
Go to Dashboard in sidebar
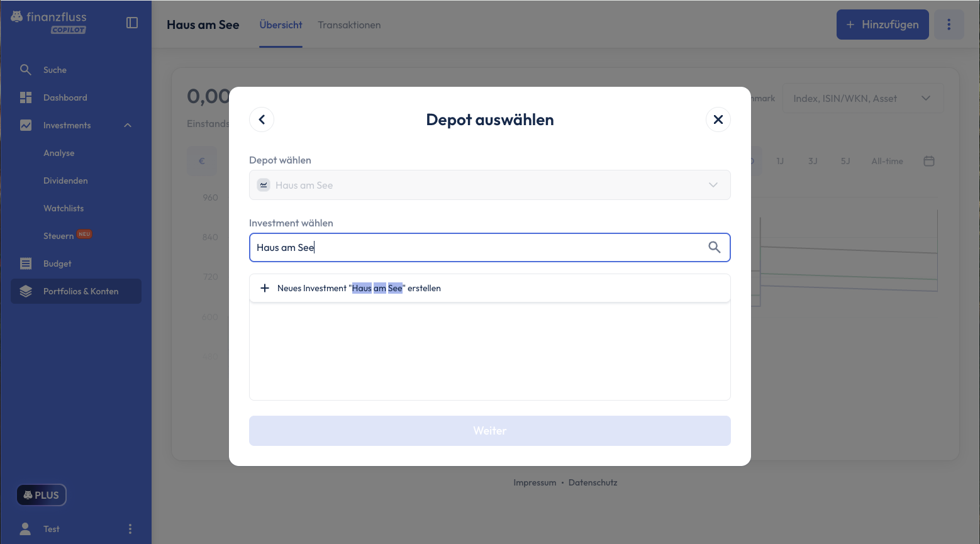pyautogui.click(x=65, y=97)
